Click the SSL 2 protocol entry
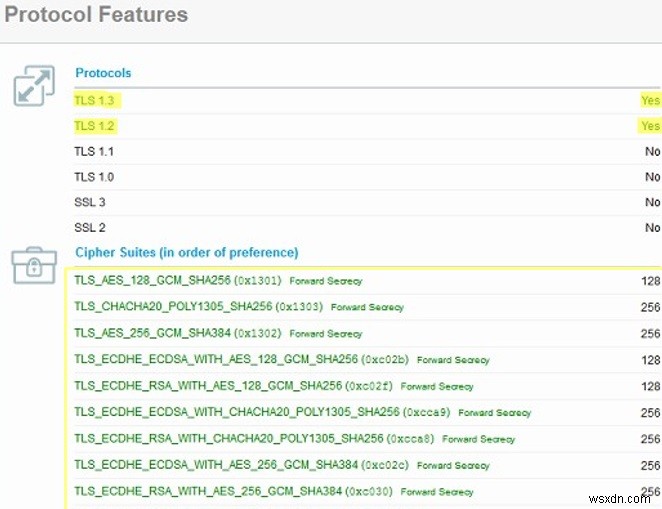This screenshot has height=509, width=662. click(90, 228)
